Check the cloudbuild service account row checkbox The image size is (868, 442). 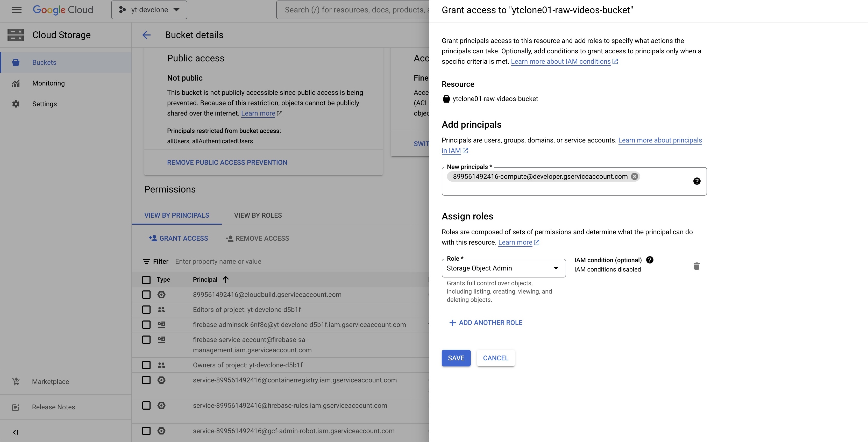[146, 295]
